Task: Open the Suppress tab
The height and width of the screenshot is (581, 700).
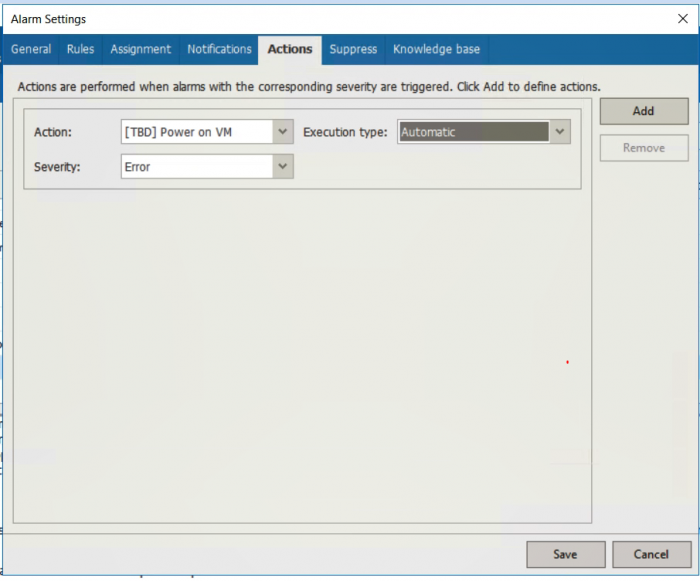Action: [x=353, y=49]
